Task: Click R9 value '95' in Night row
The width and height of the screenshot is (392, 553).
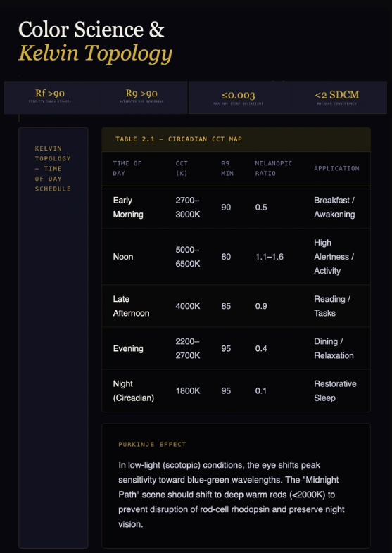Action: 226,390
